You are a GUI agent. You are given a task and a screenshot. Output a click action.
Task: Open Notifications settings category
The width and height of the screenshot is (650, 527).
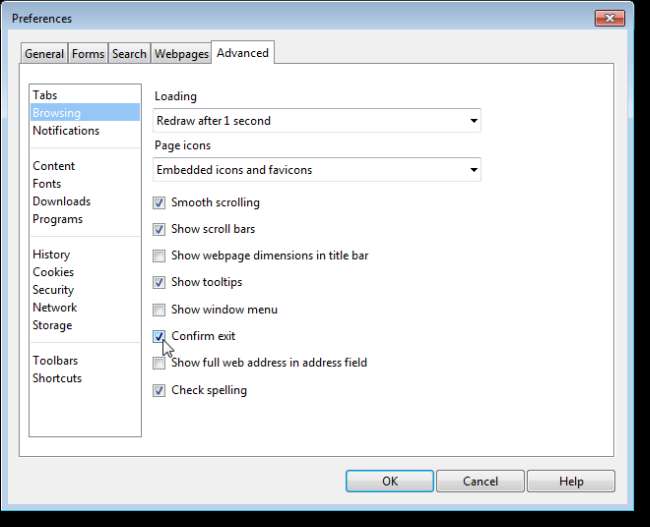pyautogui.click(x=85, y=131)
